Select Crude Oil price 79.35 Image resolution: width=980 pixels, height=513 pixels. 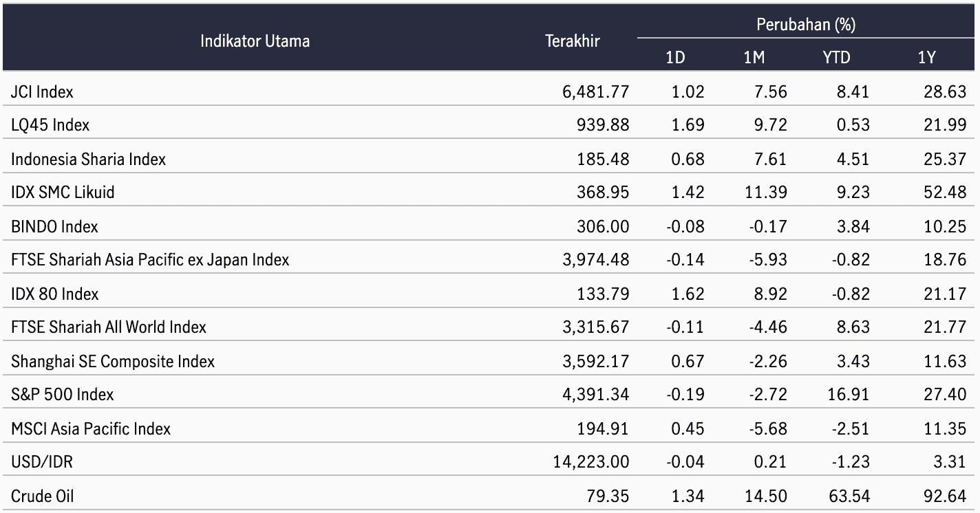608,496
